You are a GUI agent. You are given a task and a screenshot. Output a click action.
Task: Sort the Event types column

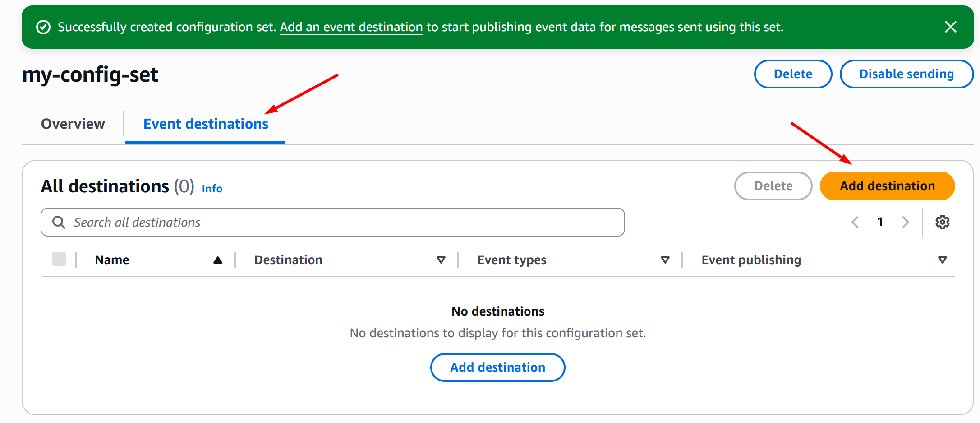(x=665, y=260)
